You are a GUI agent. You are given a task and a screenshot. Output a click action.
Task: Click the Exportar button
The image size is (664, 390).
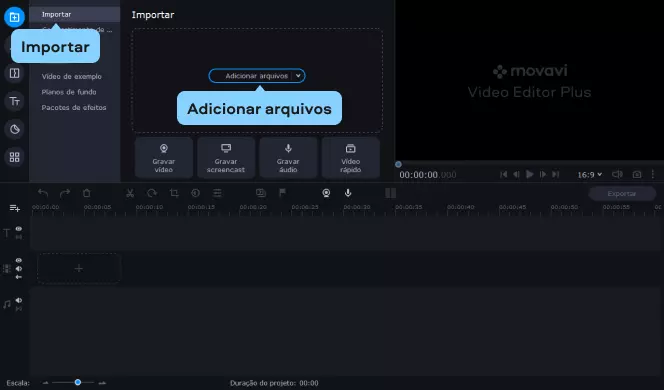pos(622,194)
